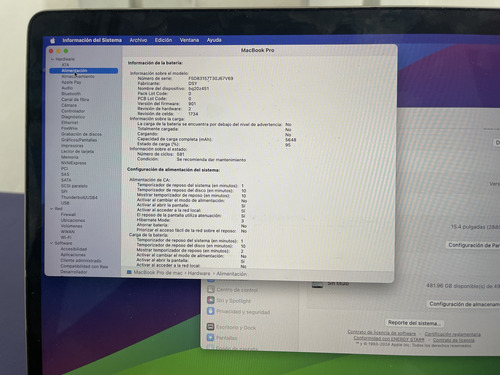Select Impresoras in the sidebar
Image resolution: width=500 pixels, height=375 pixels.
click(x=72, y=146)
